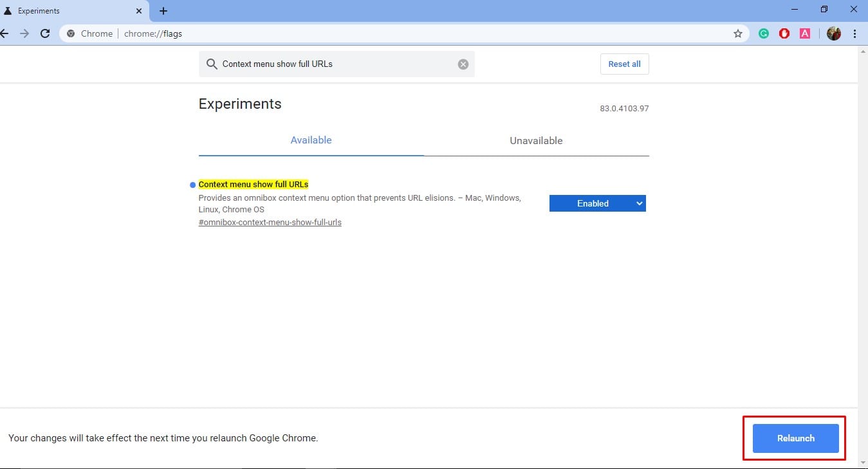This screenshot has width=868, height=469.
Task: Click the Reset all button
Action: (x=623, y=64)
